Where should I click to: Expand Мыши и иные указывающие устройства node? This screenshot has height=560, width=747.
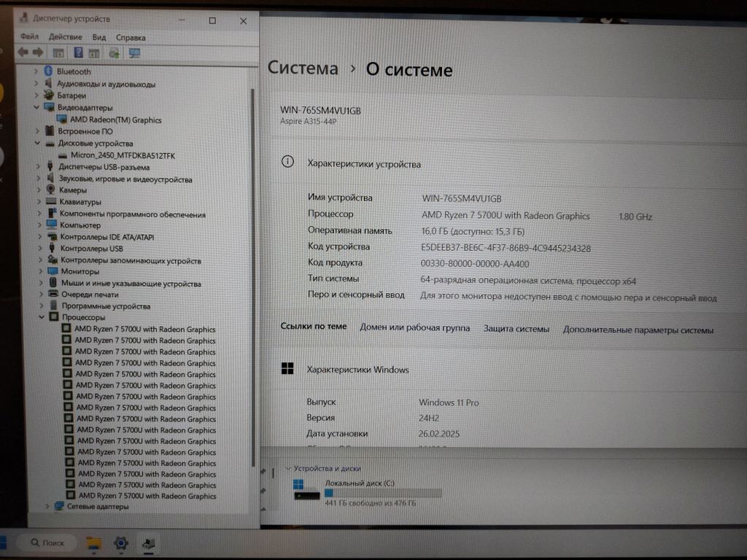(41, 283)
